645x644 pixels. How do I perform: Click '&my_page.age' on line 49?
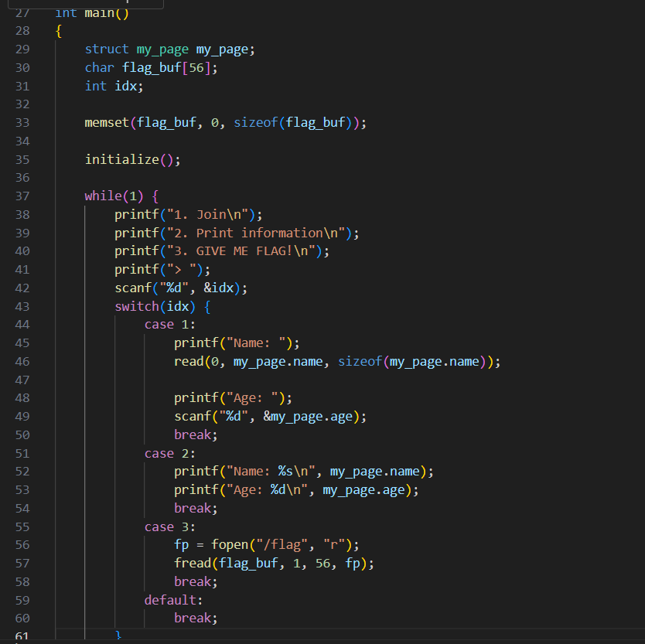[308, 417]
